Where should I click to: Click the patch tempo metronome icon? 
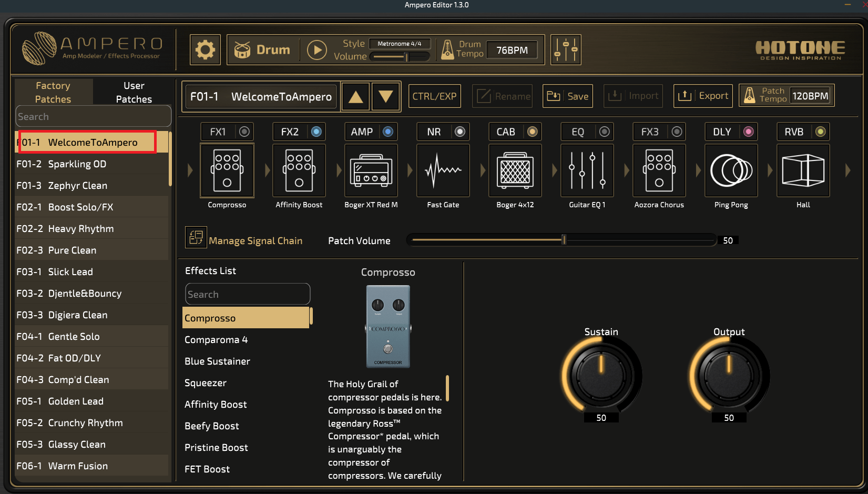pos(750,96)
